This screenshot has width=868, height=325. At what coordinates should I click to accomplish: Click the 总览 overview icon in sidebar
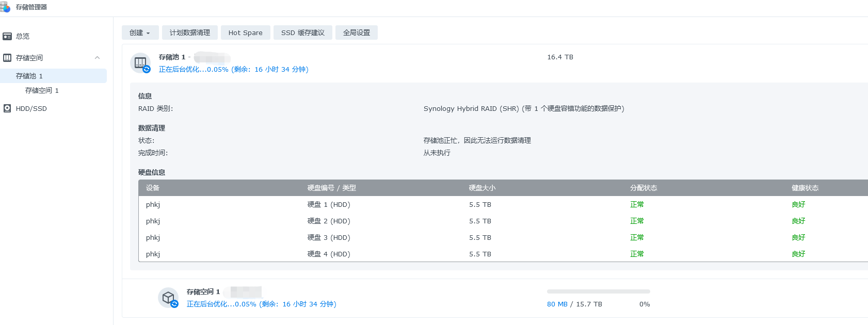tap(7, 36)
